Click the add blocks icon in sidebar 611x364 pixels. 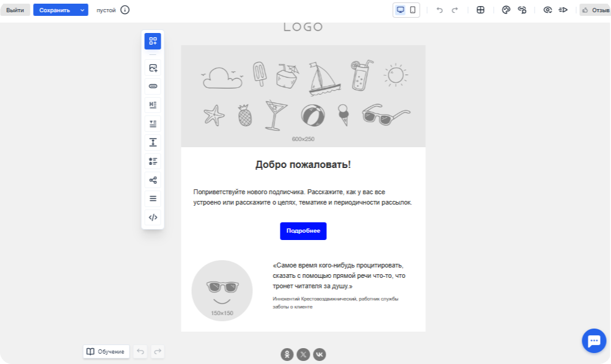click(153, 42)
